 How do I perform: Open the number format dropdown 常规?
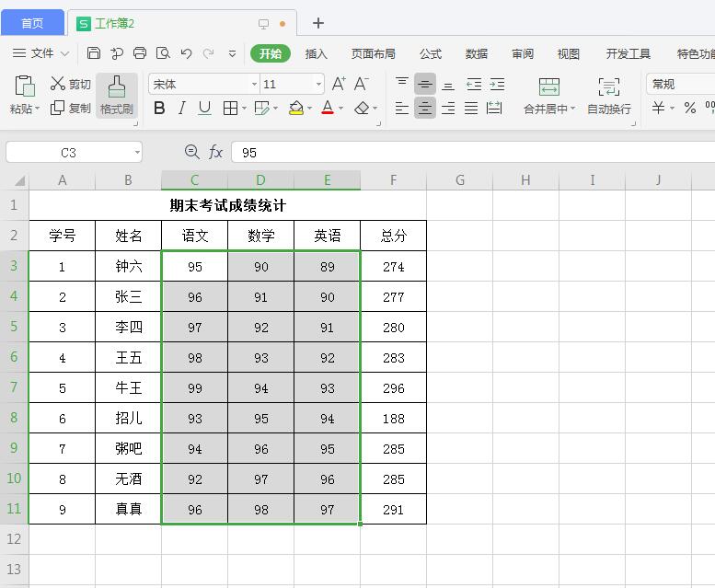tap(680, 84)
